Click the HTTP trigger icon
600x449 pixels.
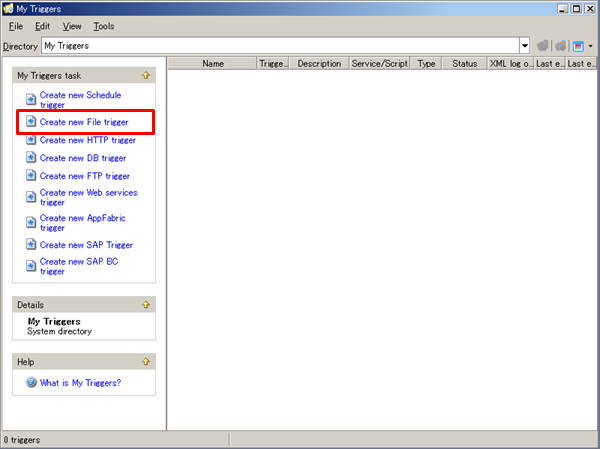[x=31, y=140]
